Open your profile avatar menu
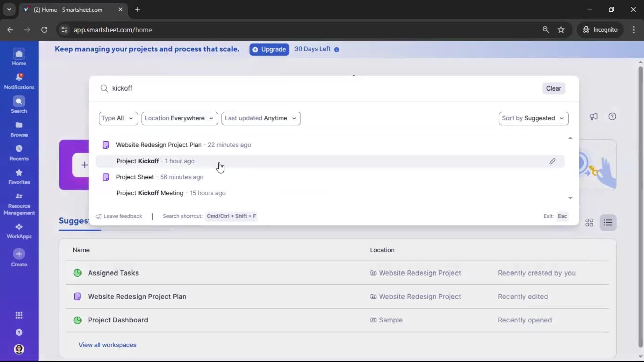This screenshot has height=362, width=644. tap(19, 349)
